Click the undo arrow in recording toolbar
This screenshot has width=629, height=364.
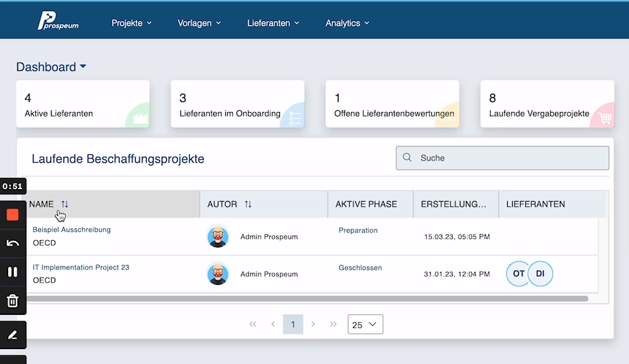[12, 243]
